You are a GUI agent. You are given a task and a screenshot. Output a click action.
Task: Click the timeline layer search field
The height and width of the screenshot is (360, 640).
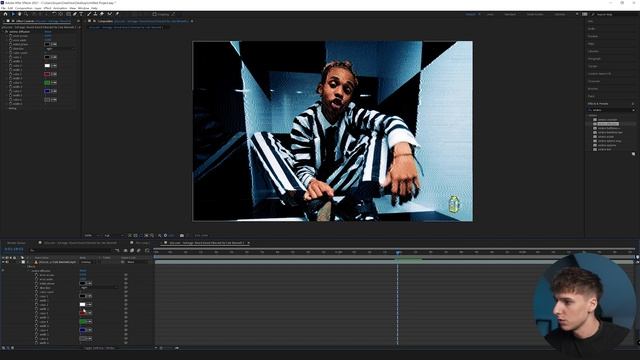click(x=72, y=250)
